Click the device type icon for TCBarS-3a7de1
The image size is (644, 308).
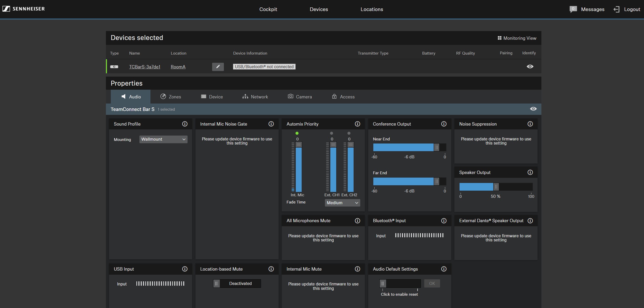pos(114,67)
